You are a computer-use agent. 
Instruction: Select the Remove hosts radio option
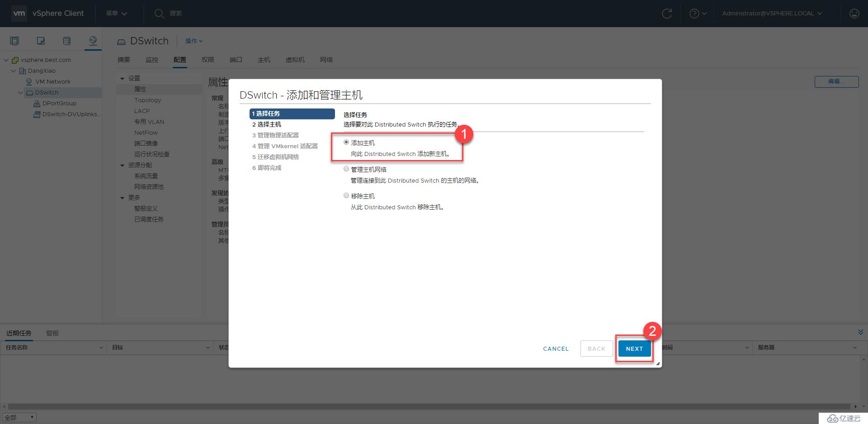point(346,196)
